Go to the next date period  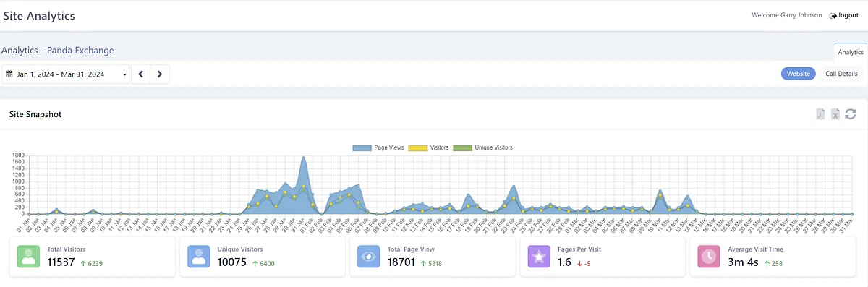click(x=160, y=74)
